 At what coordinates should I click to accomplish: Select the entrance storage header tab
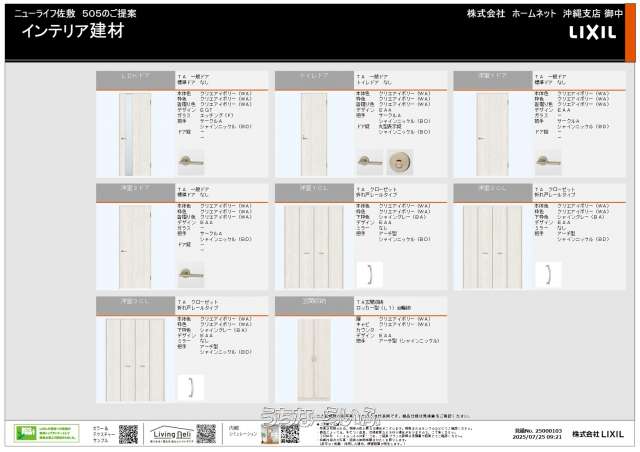pyautogui.click(x=314, y=300)
